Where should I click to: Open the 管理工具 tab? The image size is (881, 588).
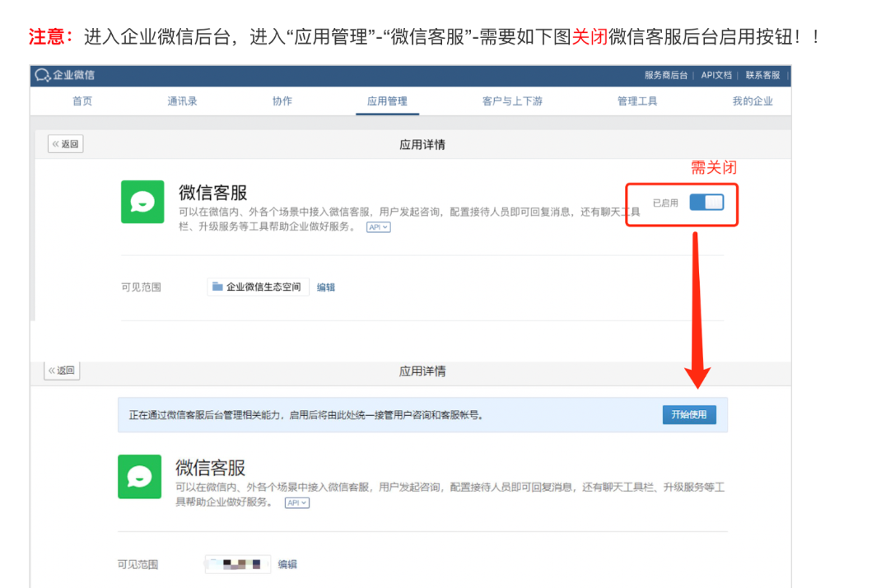click(x=637, y=101)
